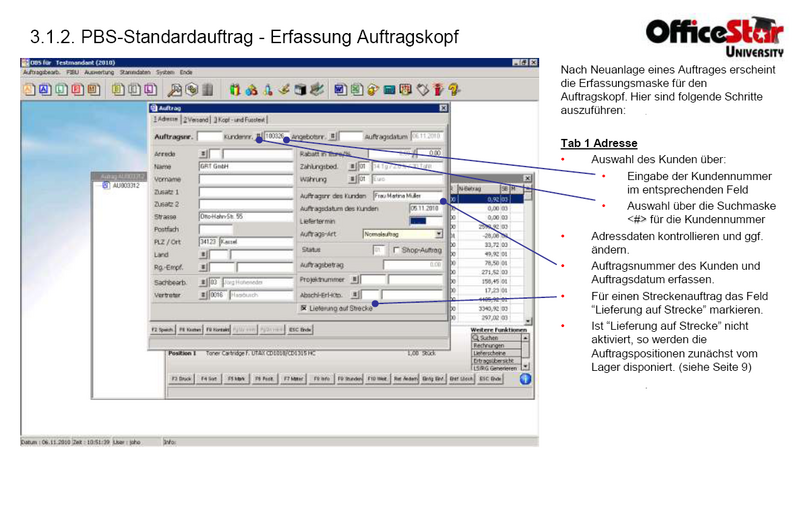Viewport: 800px width, 530px height.
Task: Select Lieferscheine in Weitere Funktionen list
Action: pyautogui.click(x=496, y=353)
